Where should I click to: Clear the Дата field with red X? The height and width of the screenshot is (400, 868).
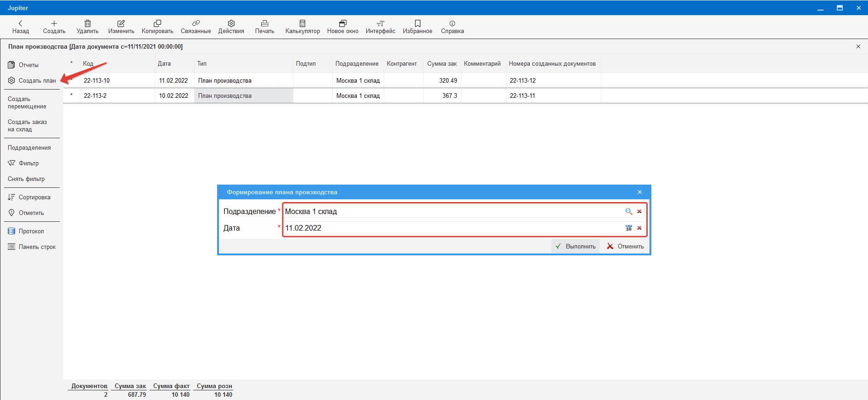click(x=639, y=228)
